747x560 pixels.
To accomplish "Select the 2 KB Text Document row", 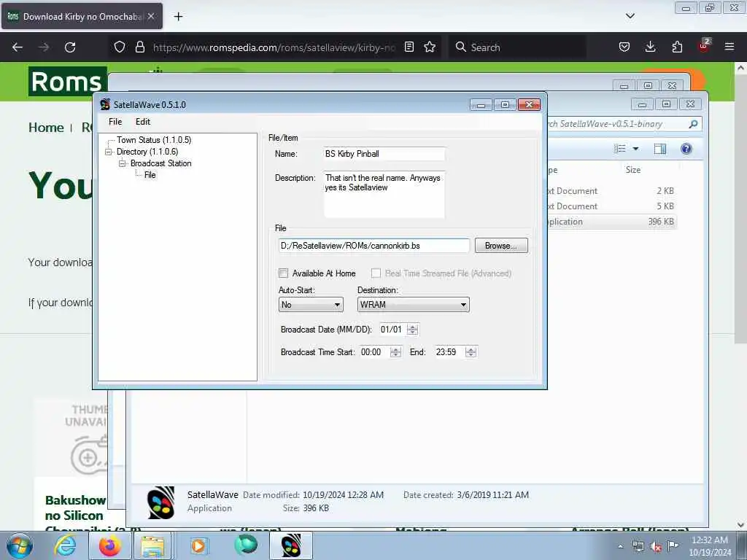I will [612, 191].
